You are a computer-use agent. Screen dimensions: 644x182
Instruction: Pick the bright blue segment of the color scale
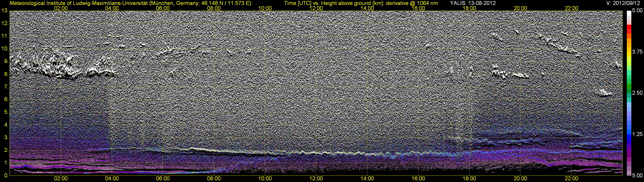[629, 133]
